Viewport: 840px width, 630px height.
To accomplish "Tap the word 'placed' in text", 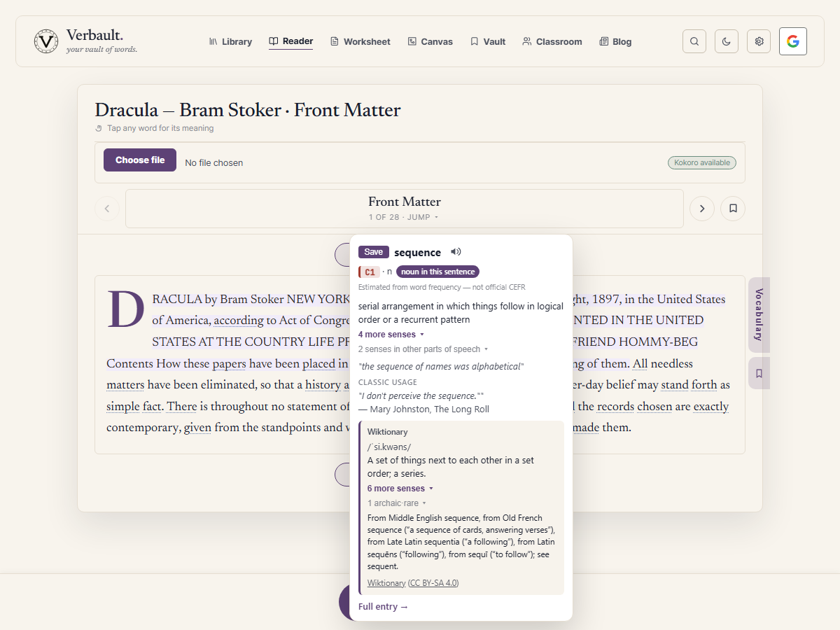I will coord(319,364).
